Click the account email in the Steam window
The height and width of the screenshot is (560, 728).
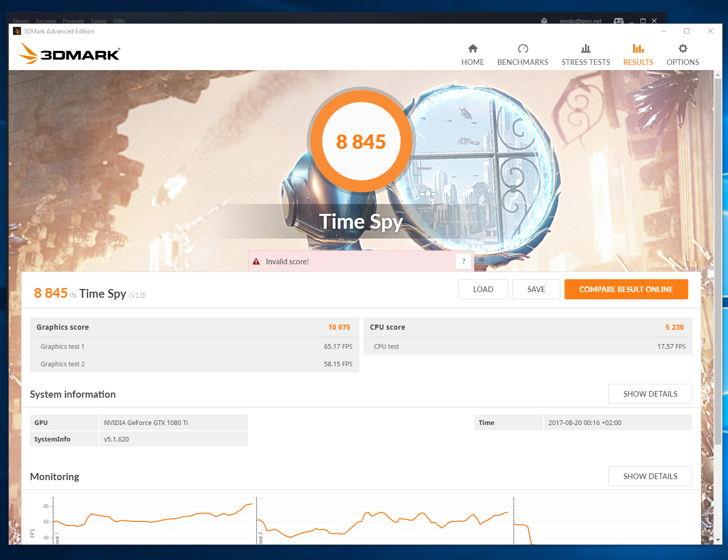pos(581,21)
